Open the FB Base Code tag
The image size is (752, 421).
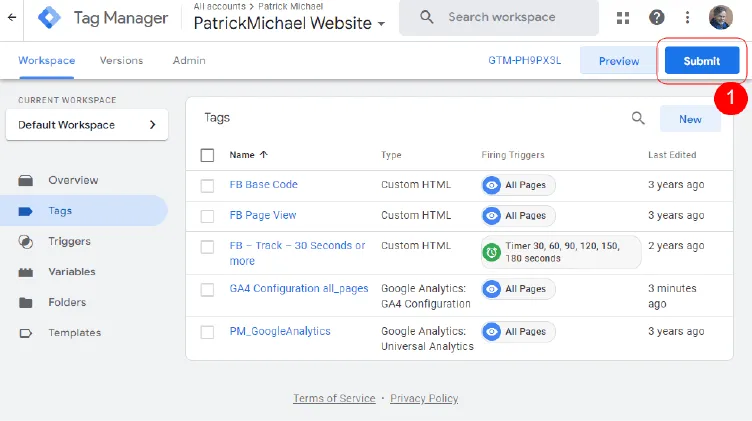pyautogui.click(x=263, y=185)
